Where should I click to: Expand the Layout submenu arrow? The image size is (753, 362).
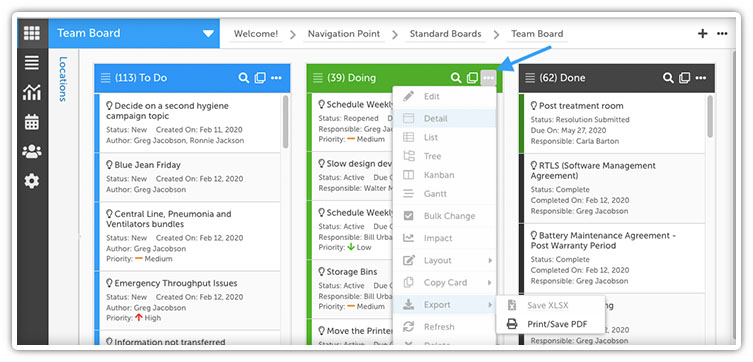click(490, 261)
